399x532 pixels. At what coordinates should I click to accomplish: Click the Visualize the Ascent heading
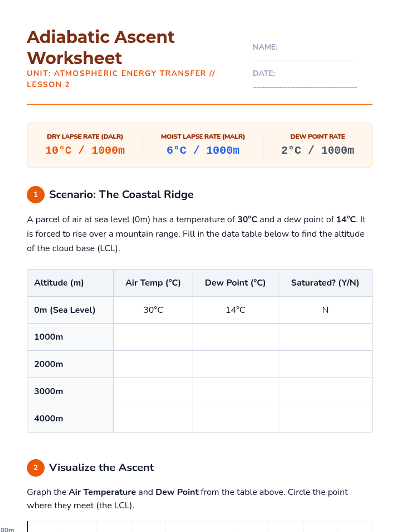pos(101,468)
